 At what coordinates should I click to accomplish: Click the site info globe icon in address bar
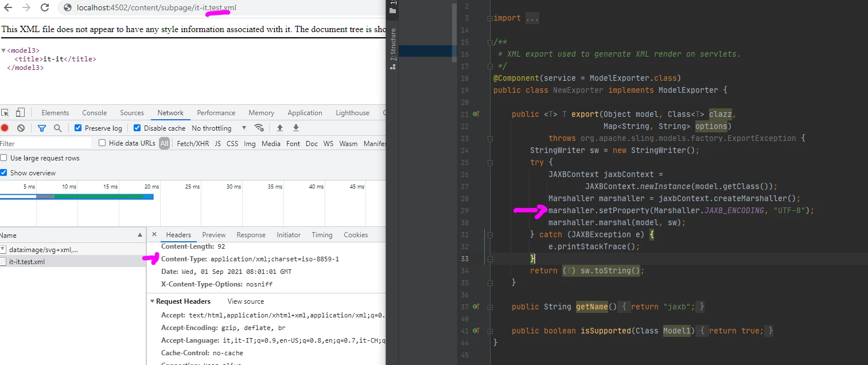[x=68, y=8]
